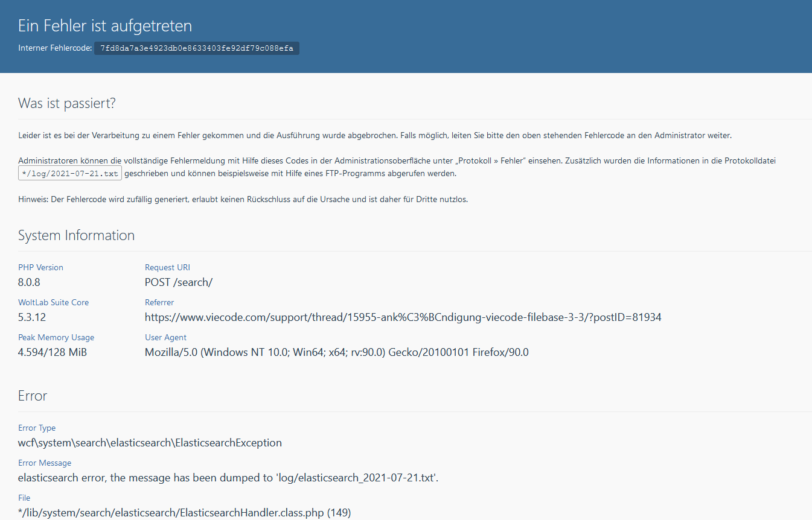Click the internal error code box
The height and width of the screenshot is (520, 812).
click(x=196, y=48)
